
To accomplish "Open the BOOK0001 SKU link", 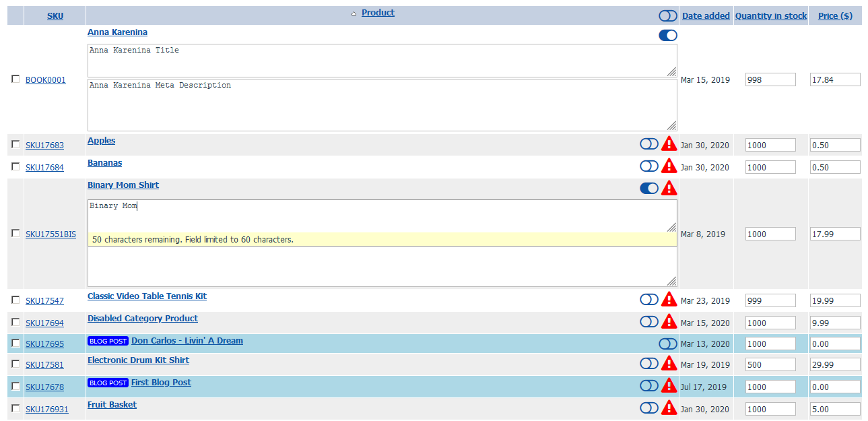I will [x=46, y=80].
